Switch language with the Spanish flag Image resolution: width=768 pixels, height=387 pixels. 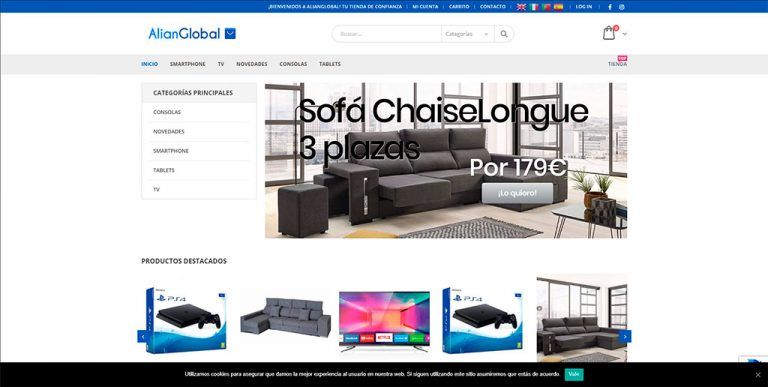pyautogui.click(x=558, y=7)
